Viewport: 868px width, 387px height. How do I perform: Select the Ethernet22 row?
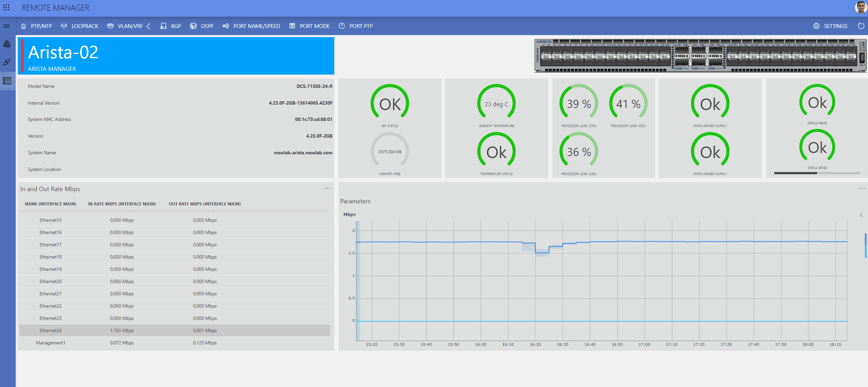(175, 306)
